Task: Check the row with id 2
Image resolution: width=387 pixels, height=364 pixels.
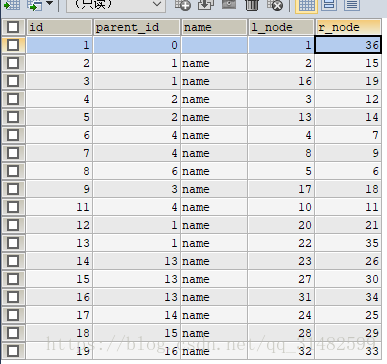Action: (13, 63)
